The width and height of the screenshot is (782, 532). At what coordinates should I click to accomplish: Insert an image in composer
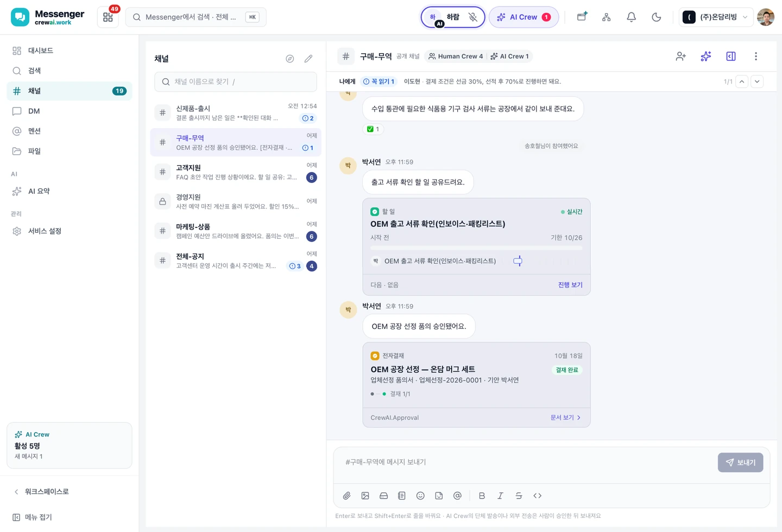pyautogui.click(x=365, y=496)
